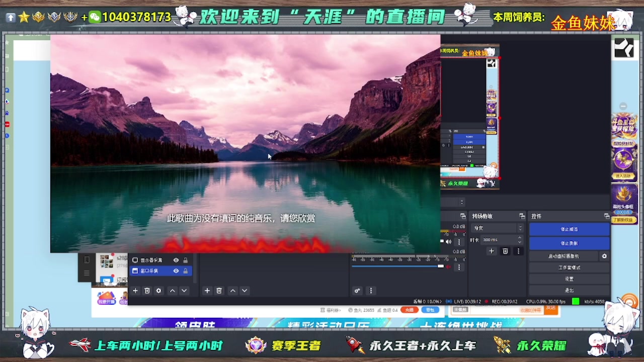The height and width of the screenshot is (362, 644).
Task: Click the first channel 0.0 dB label
Action: 459,226
